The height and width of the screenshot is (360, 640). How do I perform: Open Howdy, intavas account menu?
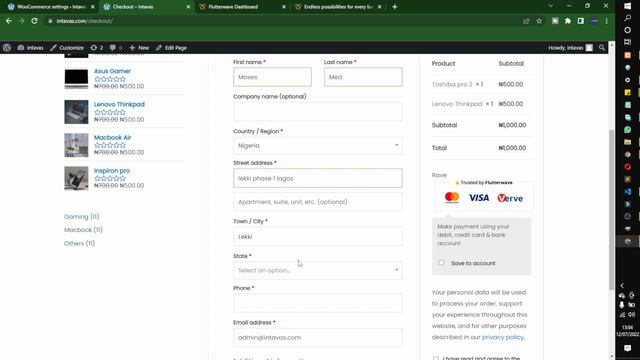(570, 48)
